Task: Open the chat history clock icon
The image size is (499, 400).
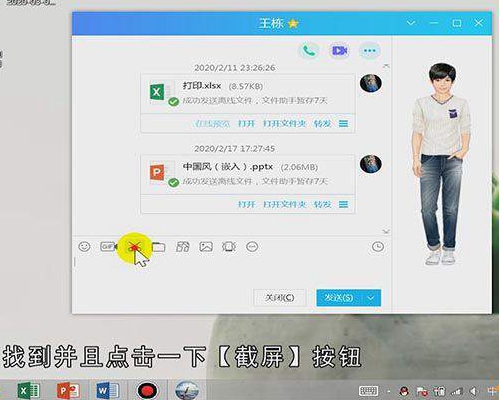Action: point(378,247)
